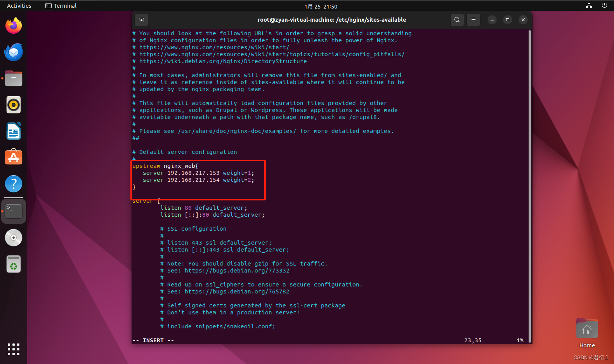Minimize the terminal window
614x364 pixels.
click(492, 20)
